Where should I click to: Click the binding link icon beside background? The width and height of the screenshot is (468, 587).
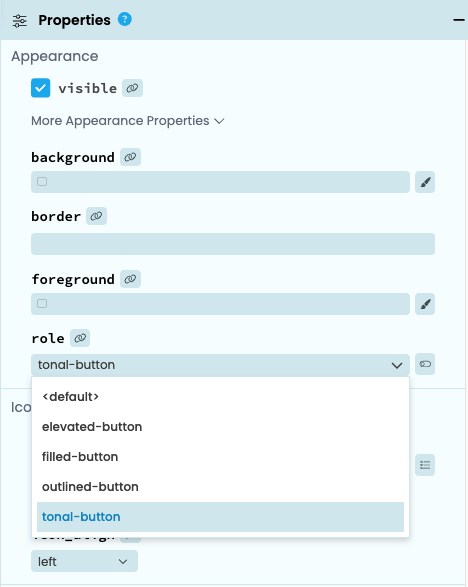[130, 157]
